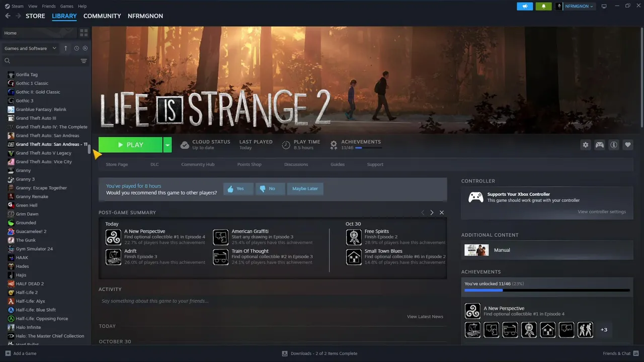Click the 11/46 unlocked progress bar
Screen dimensions: 644x362
[547, 290]
